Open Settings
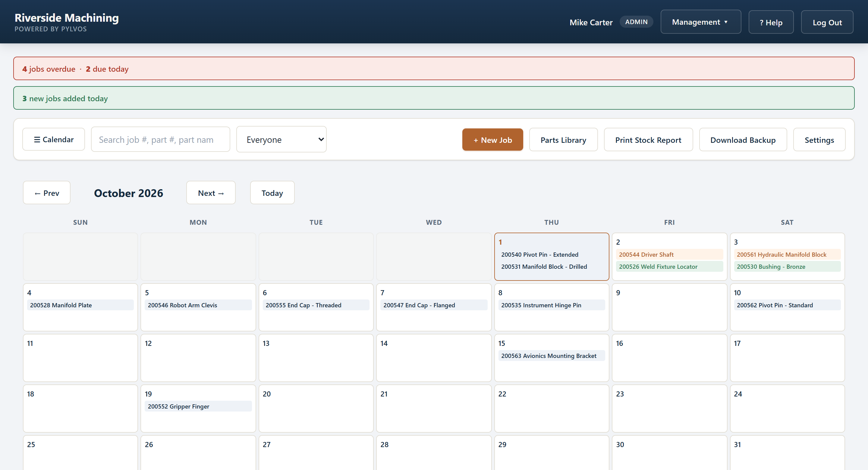 [819, 139]
